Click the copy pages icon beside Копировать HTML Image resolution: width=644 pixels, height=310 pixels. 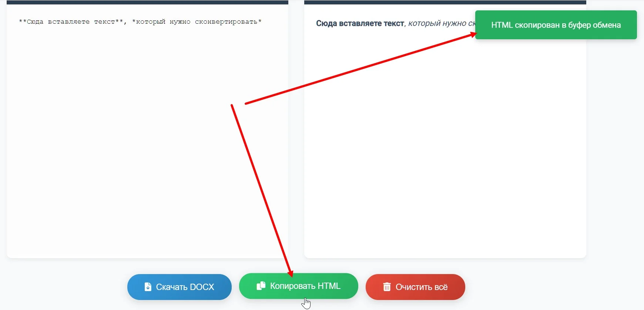tap(261, 286)
